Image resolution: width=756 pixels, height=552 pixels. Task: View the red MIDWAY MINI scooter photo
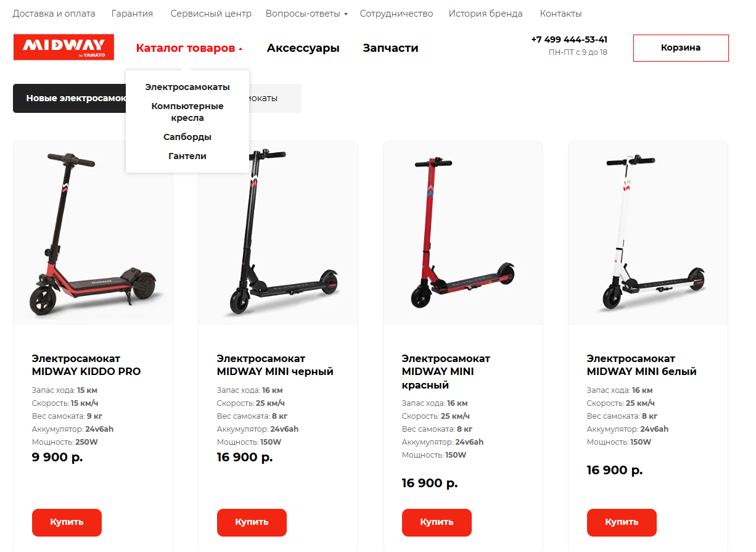[463, 234]
